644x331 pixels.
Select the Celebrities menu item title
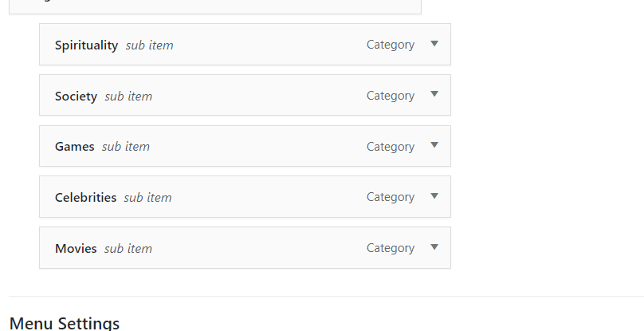[x=85, y=198]
